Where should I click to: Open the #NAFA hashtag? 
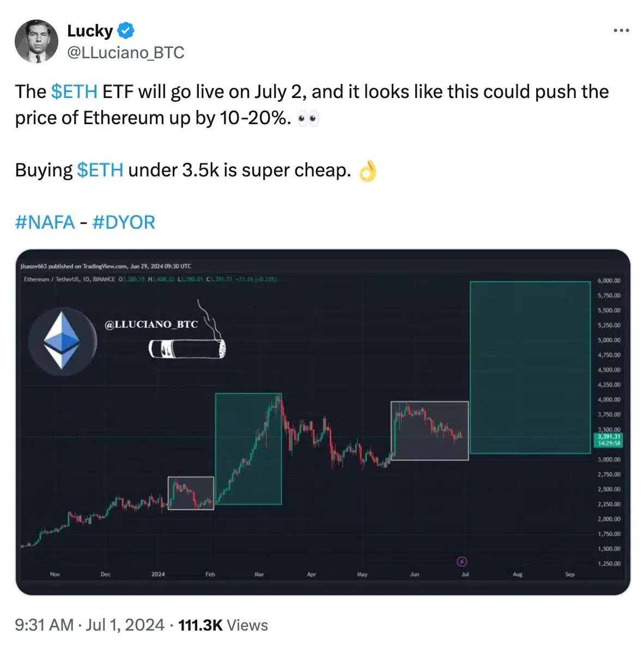(45, 222)
